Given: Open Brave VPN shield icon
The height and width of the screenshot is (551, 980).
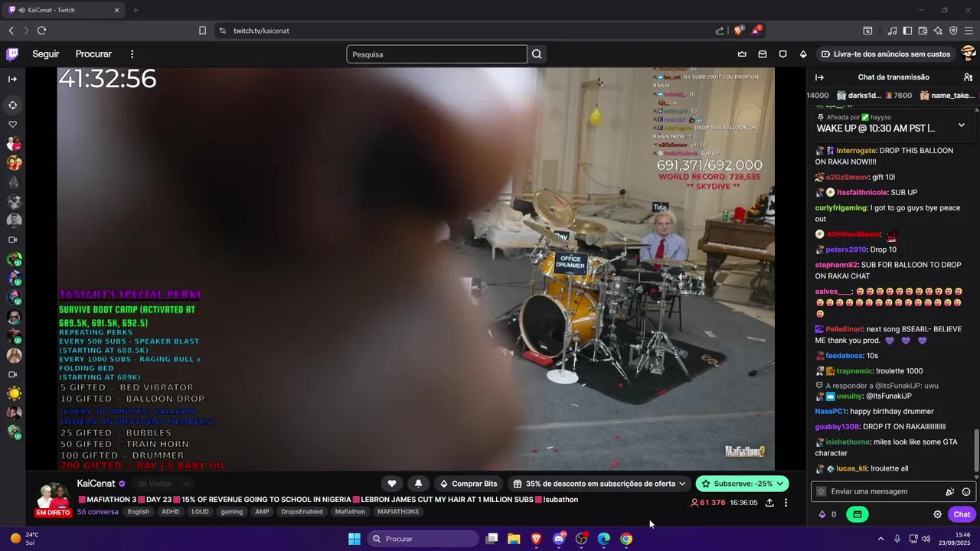Looking at the screenshot, I should tap(953, 31).
